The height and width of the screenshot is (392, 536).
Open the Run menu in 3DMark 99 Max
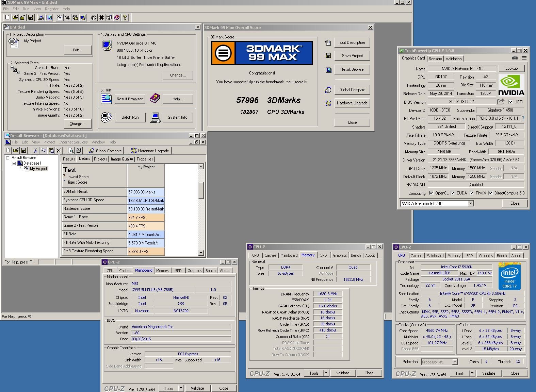[x=26, y=9]
